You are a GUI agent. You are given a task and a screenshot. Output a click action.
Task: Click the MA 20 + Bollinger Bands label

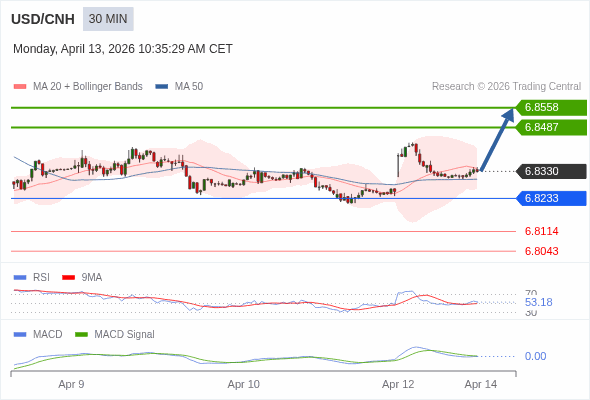(88, 87)
